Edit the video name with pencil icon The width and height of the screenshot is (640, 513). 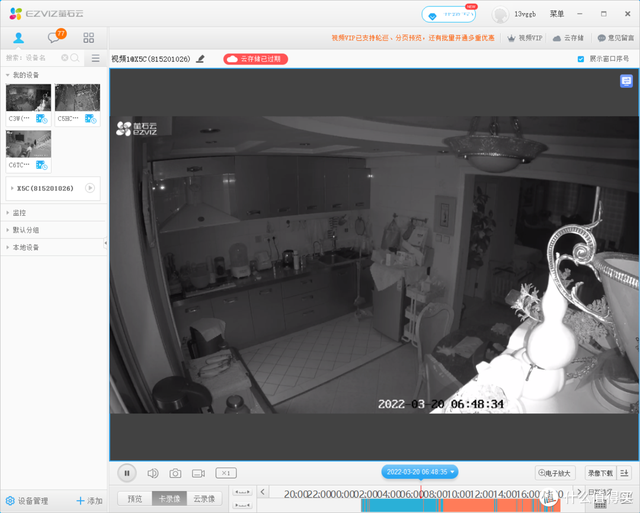[x=200, y=59]
